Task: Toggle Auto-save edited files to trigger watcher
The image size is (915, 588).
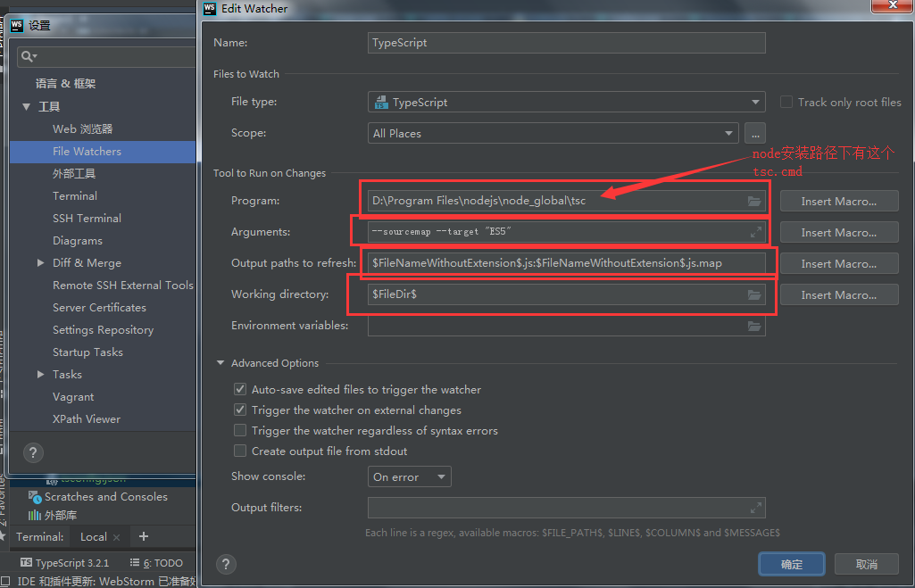Action: [x=240, y=389]
